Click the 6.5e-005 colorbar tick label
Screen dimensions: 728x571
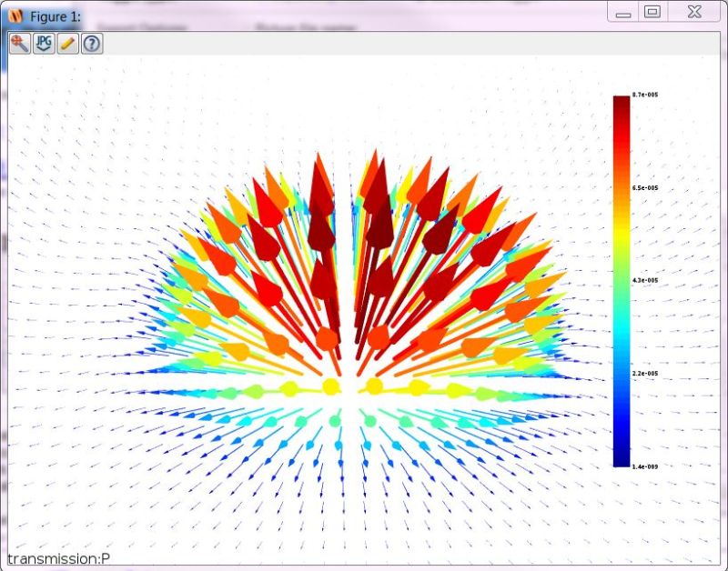[648, 188]
